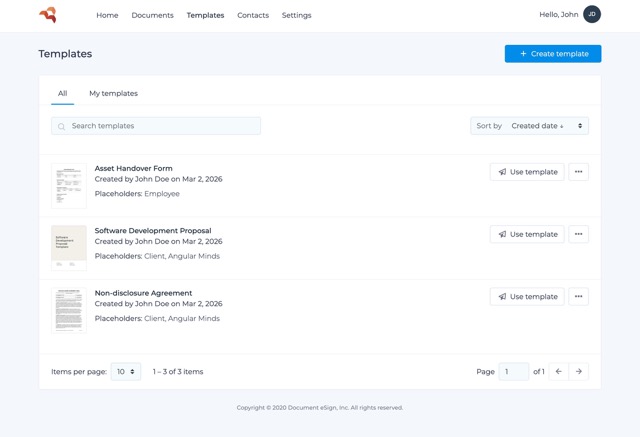Open the Sort by Created date dropdown
The height and width of the screenshot is (437, 640).
tap(529, 126)
